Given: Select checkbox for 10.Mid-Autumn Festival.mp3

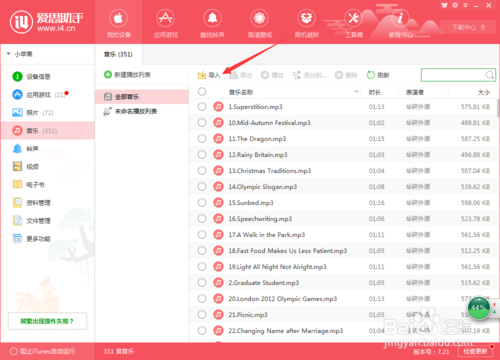Looking at the screenshot, I should [x=202, y=123].
